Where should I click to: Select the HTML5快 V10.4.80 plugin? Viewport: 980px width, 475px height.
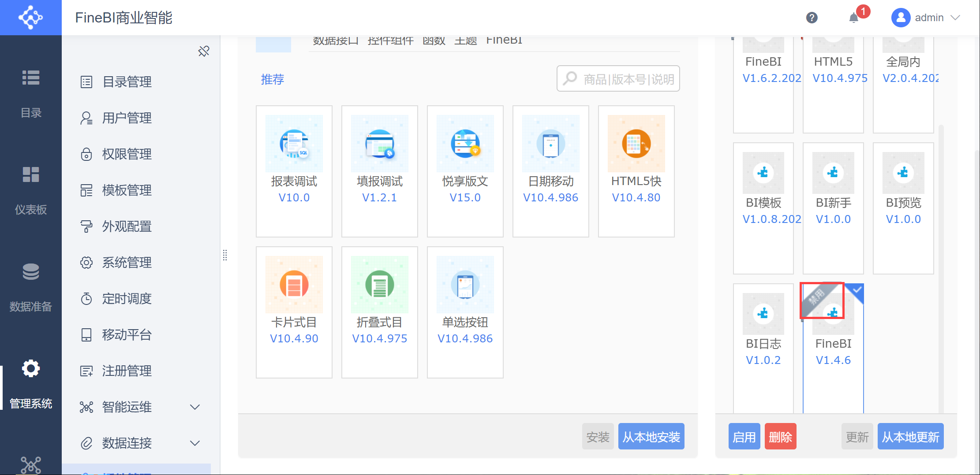click(x=636, y=171)
